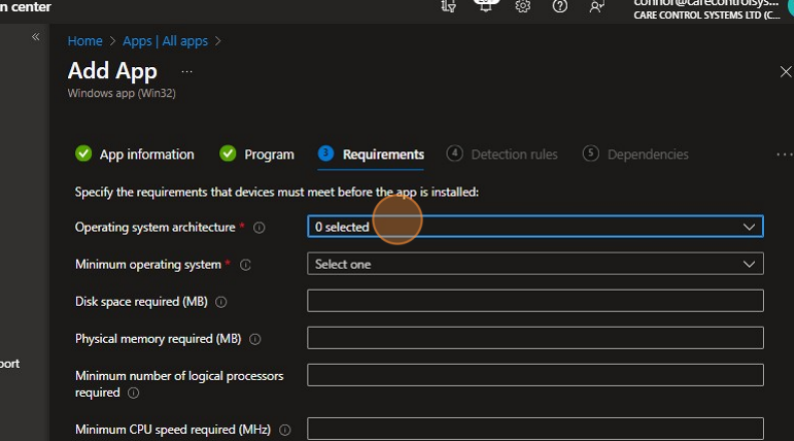Collapse the left sidebar with double chevron
The height and width of the screenshot is (441, 794).
pyautogui.click(x=35, y=37)
